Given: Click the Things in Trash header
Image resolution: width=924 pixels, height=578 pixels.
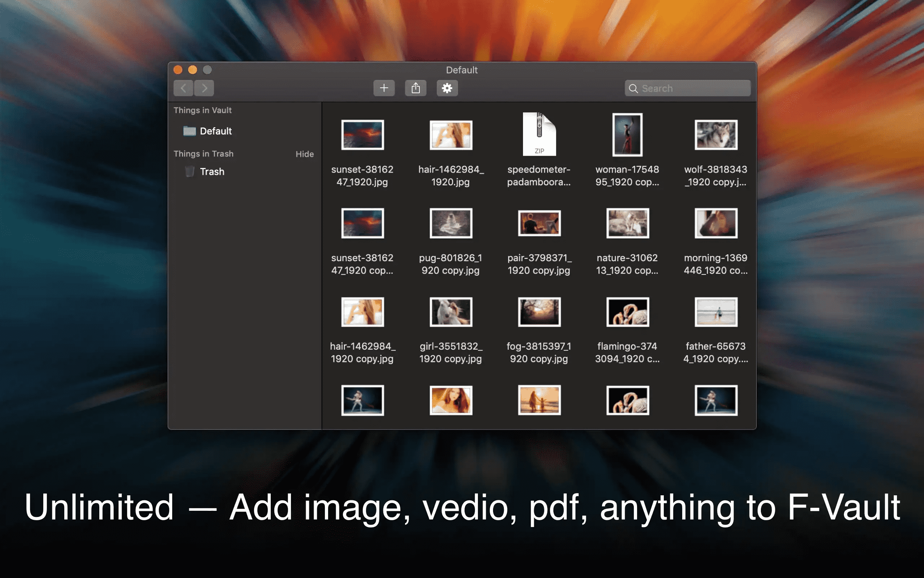Looking at the screenshot, I should [x=204, y=154].
